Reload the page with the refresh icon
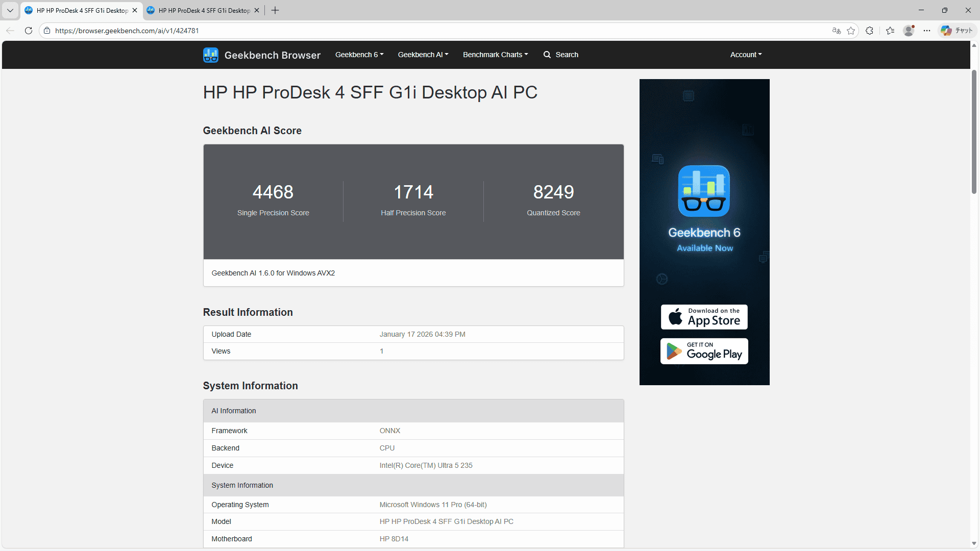This screenshot has width=980, height=551. pos(29,31)
